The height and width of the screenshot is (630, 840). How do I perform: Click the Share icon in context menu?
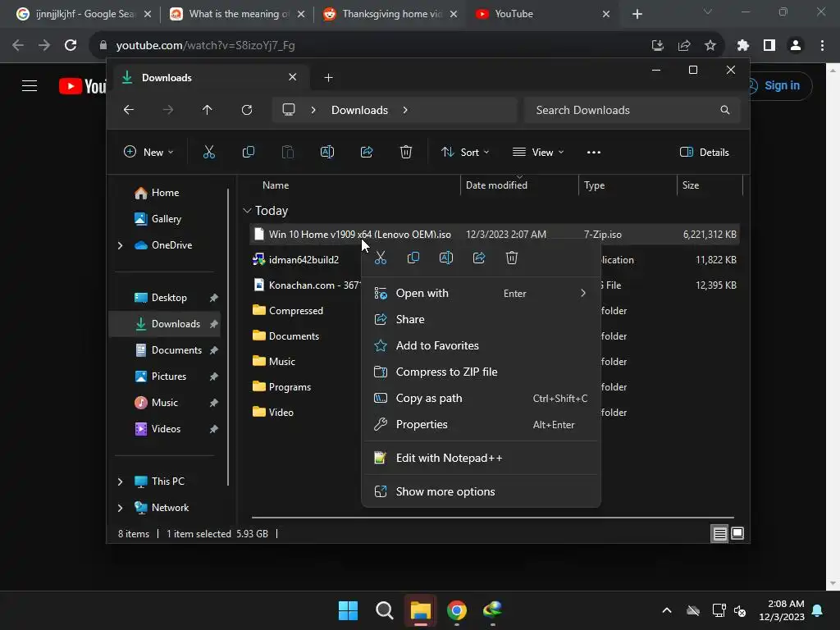pos(479,258)
